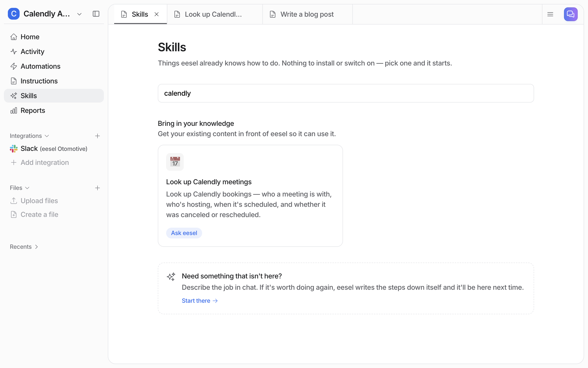Open the Slack (eesel Otomotive) integration
This screenshot has width=588, height=368.
tap(54, 149)
